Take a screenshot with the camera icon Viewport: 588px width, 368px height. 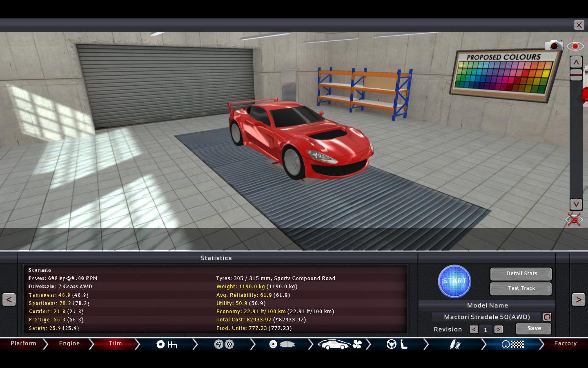(x=554, y=45)
